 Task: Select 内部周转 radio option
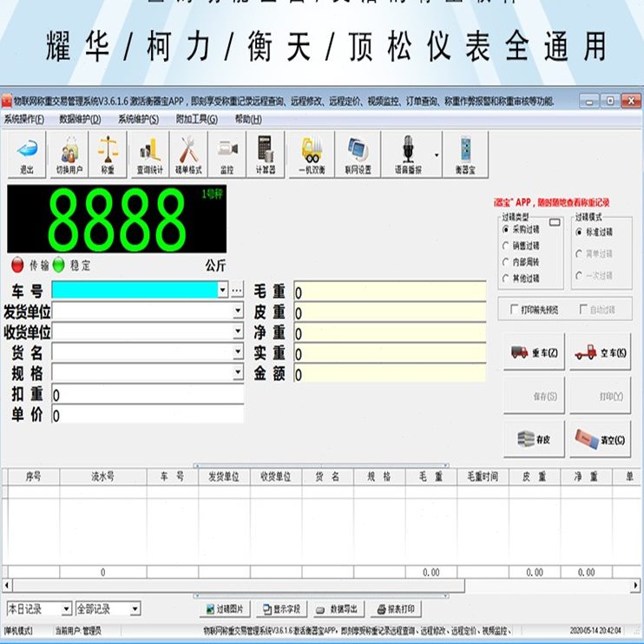point(506,262)
